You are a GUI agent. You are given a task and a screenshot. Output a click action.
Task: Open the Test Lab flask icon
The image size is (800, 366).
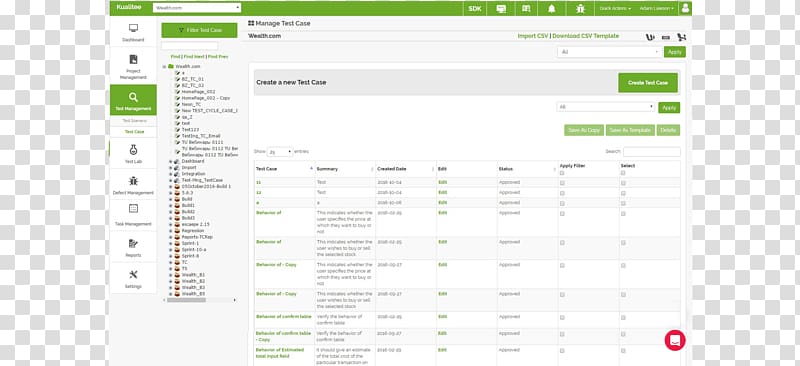pos(133,150)
